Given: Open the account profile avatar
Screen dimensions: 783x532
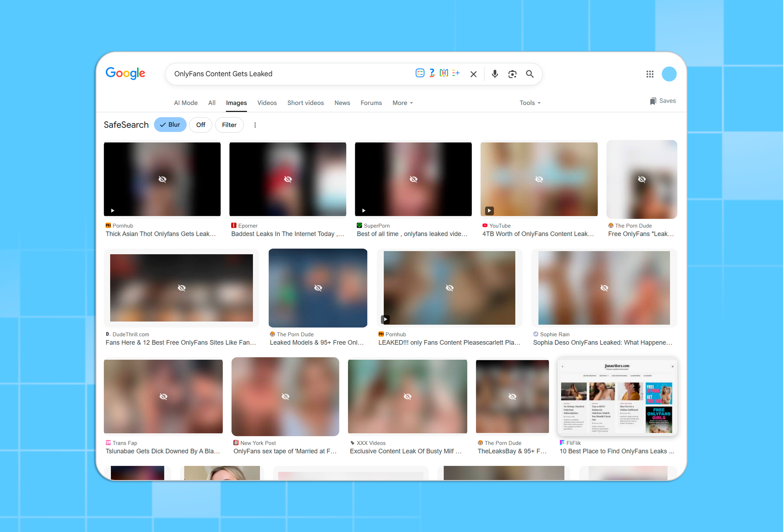Looking at the screenshot, I should (x=669, y=74).
